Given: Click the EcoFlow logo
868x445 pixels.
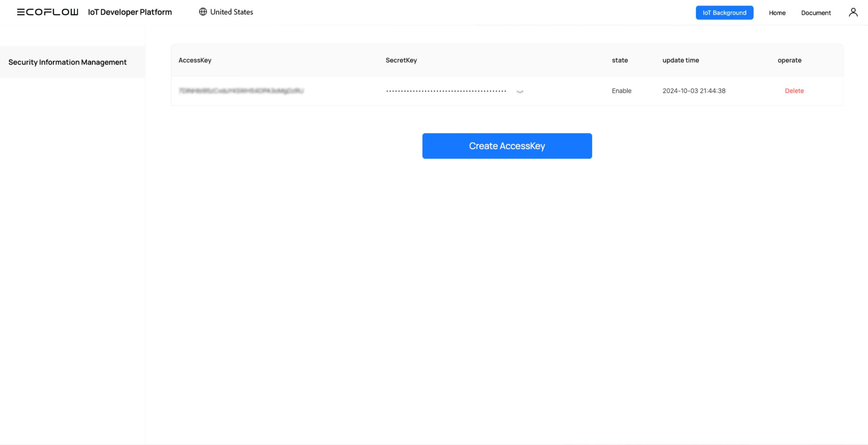Looking at the screenshot, I should coord(48,12).
